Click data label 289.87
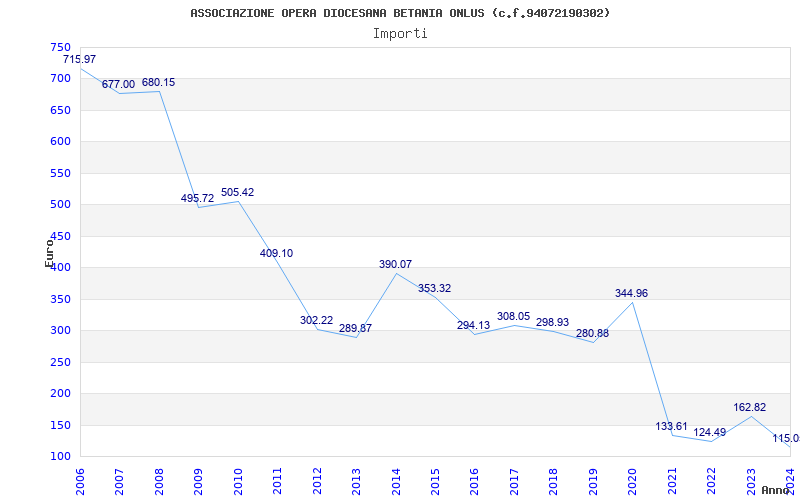 pos(356,328)
